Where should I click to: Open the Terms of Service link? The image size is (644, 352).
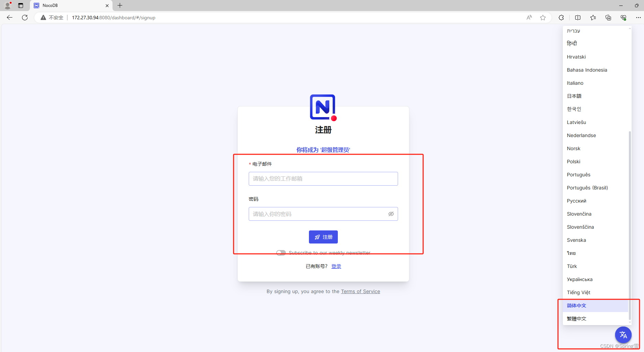[x=361, y=291]
